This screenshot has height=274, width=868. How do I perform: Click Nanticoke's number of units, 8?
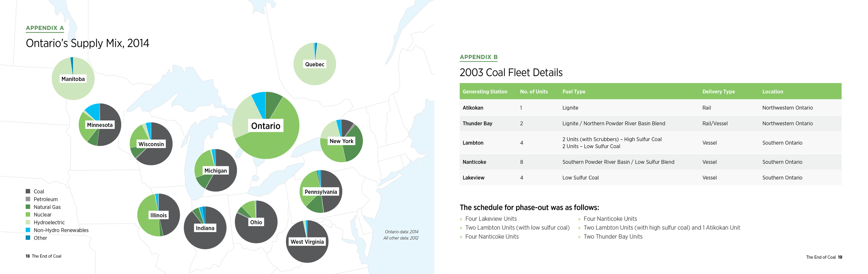click(521, 162)
